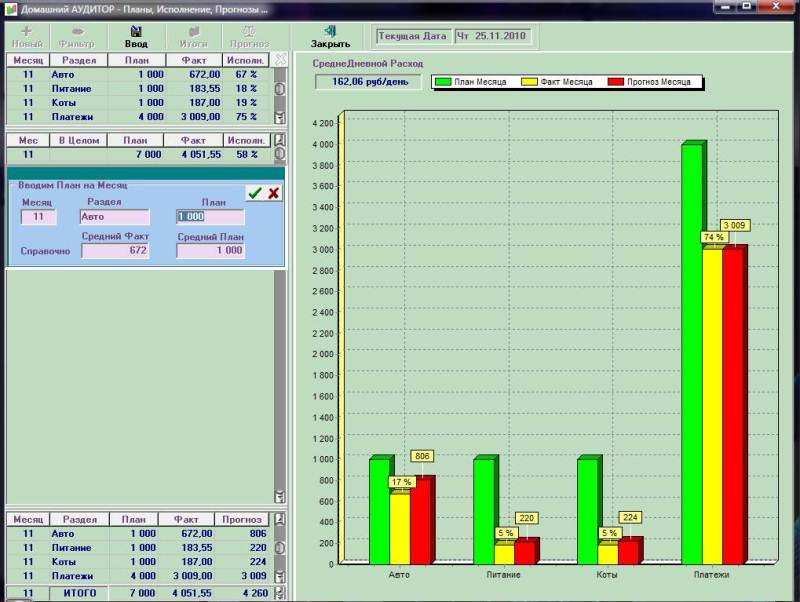This screenshot has height=602, width=800.
Task: Click the tall green Платежи plan bar
Action: [692, 353]
